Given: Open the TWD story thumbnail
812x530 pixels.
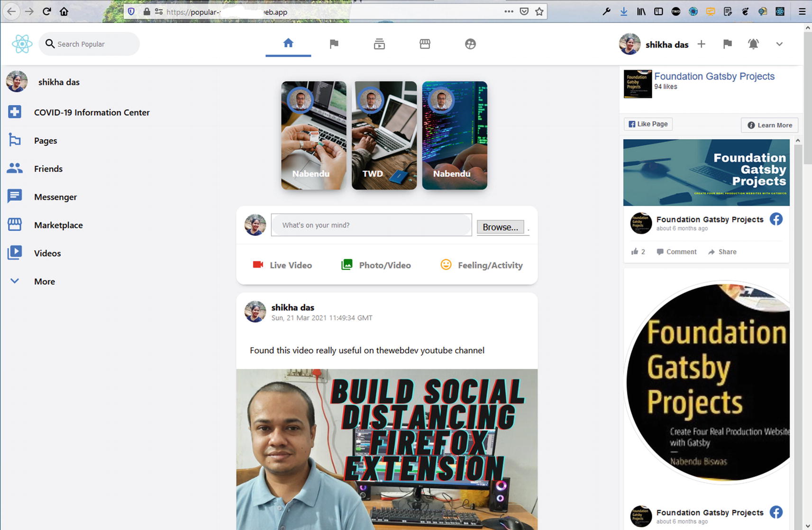Looking at the screenshot, I should pos(384,135).
